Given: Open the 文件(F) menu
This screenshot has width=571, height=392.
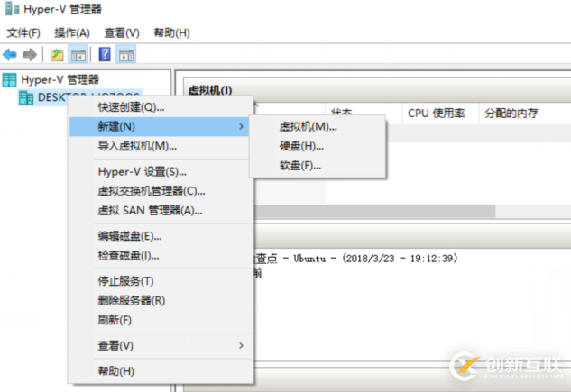Looking at the screenshot, I should (x=23, y=33).
